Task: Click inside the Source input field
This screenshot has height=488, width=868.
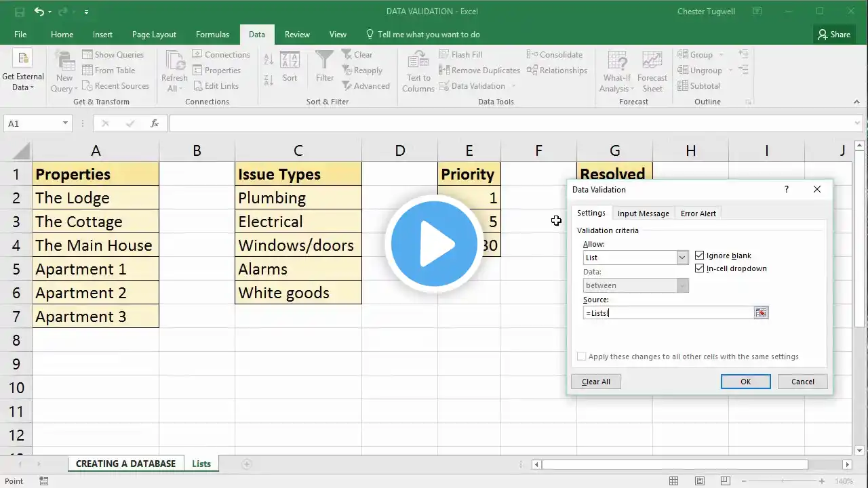Action: click(669, 312)
